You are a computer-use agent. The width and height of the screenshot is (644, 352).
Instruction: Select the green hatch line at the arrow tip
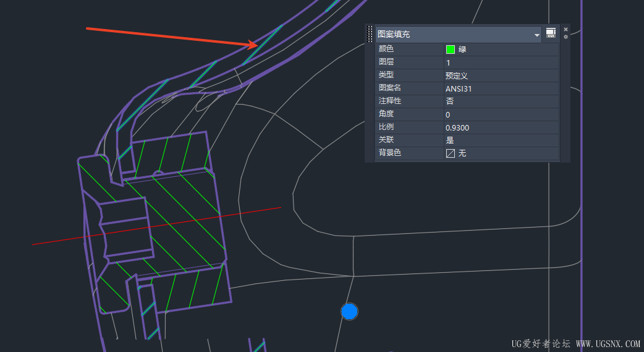coord(263,45)
